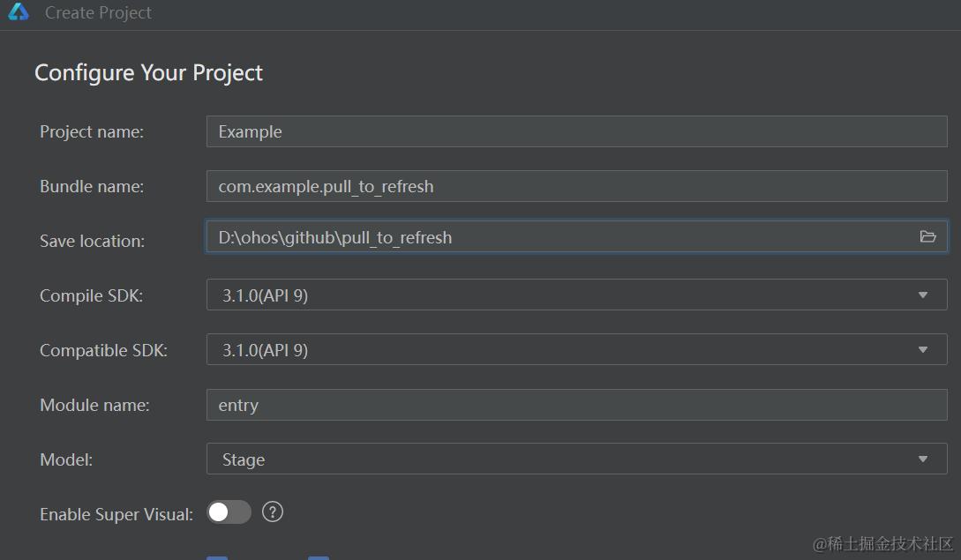Click the Compile SDK 3.1.0(API 9) value
The width and height of the screenshot is (961, 560).
click(x=266, y=296)
